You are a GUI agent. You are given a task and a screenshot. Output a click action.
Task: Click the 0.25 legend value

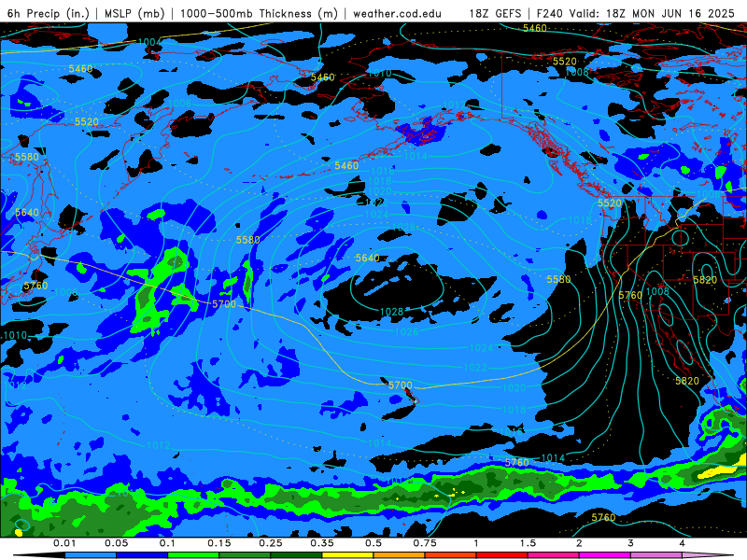(271, 543)
